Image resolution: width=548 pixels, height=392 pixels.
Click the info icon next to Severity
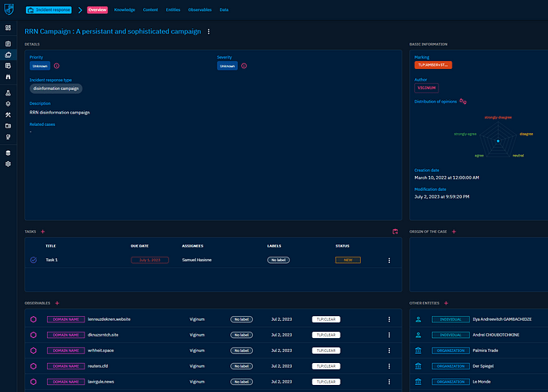(x=244, y=67)
